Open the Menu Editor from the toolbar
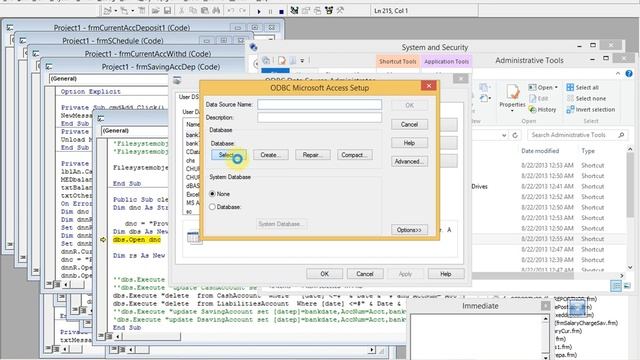640x360 pixels. coord(142,11)
